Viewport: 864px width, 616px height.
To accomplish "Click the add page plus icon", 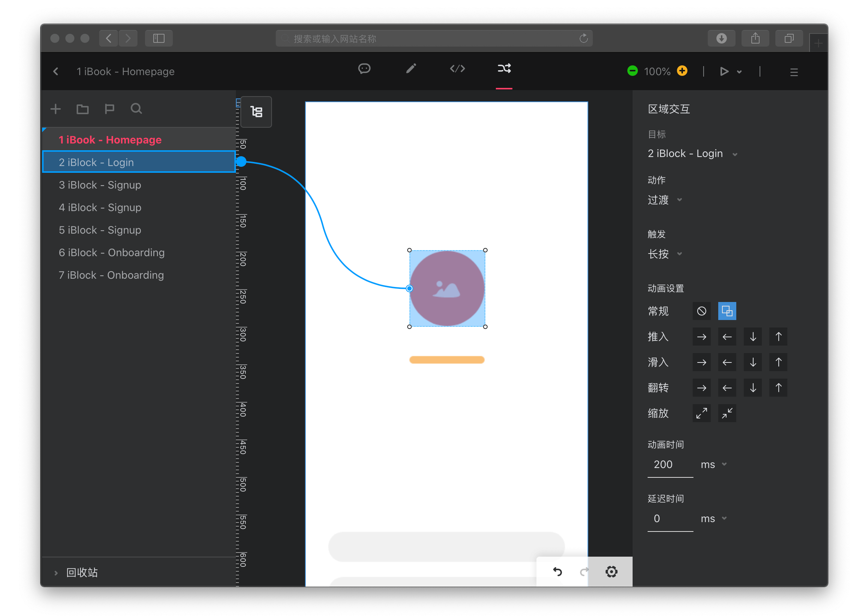I will pos(56,109).
